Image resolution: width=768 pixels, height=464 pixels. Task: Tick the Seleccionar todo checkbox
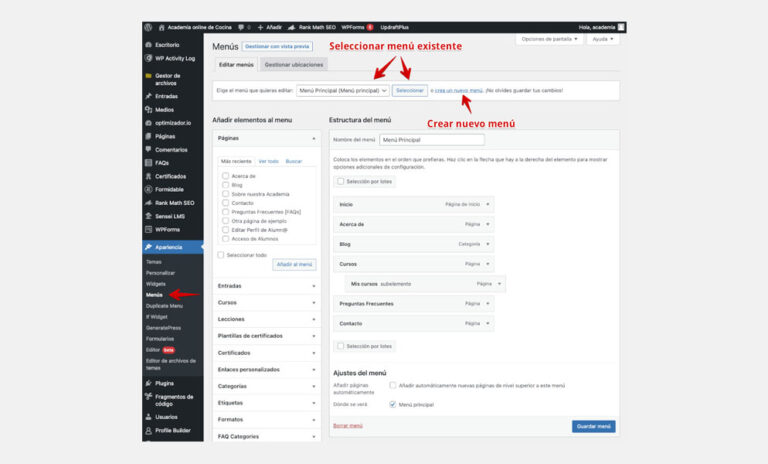coord(221,255)
